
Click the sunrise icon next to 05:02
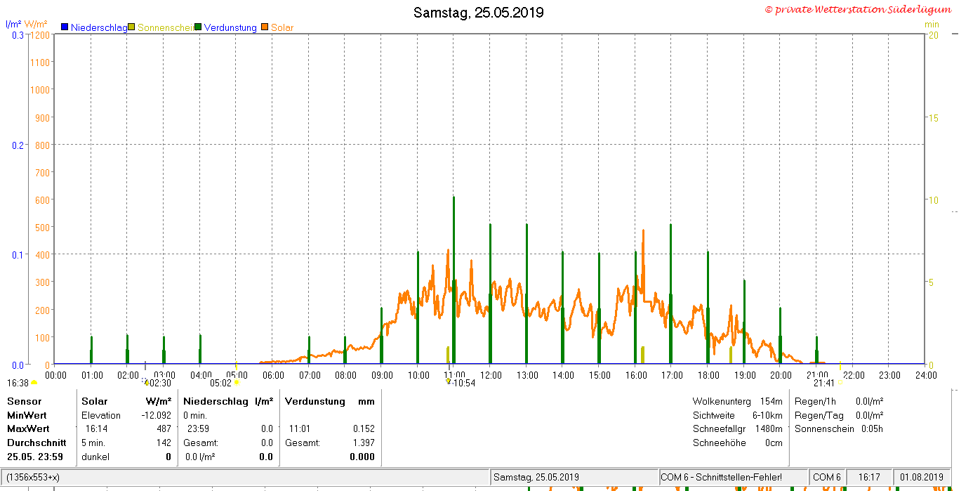[237, 383]
